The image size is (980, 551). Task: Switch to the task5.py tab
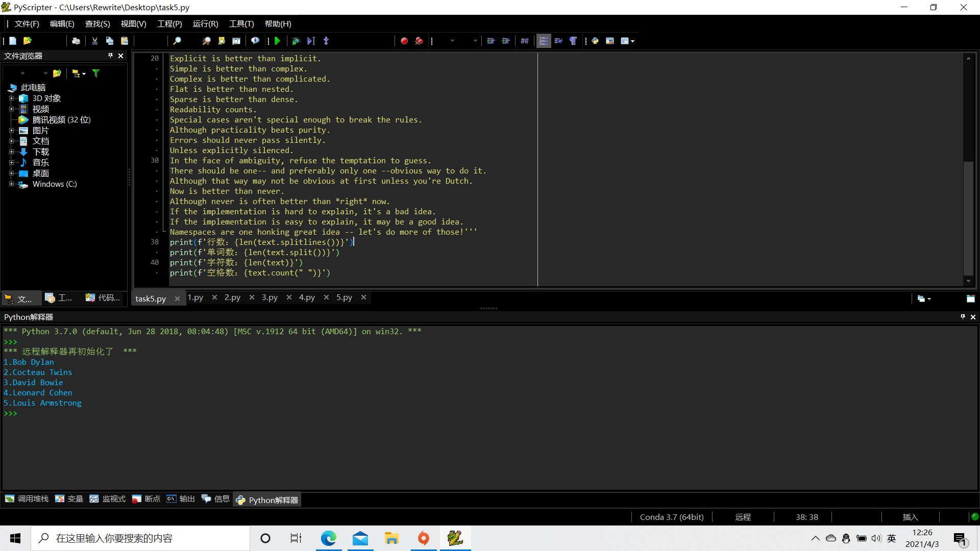point(151,297)
